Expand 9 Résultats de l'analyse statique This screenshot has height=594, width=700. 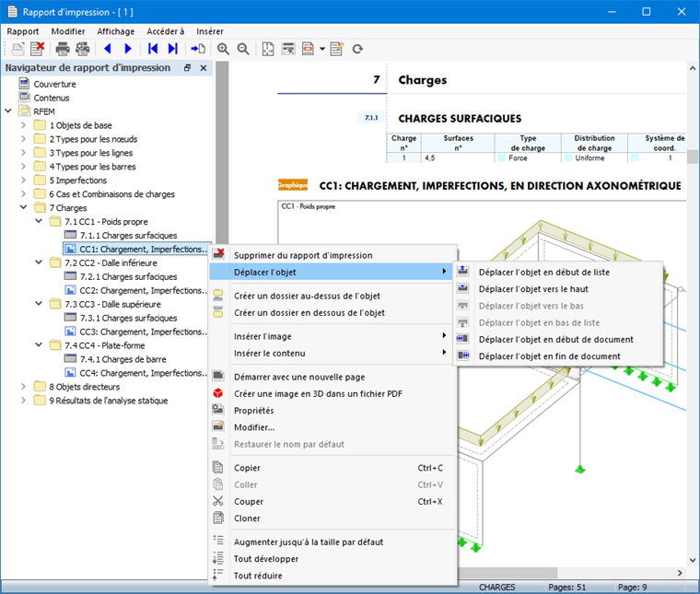24,401
